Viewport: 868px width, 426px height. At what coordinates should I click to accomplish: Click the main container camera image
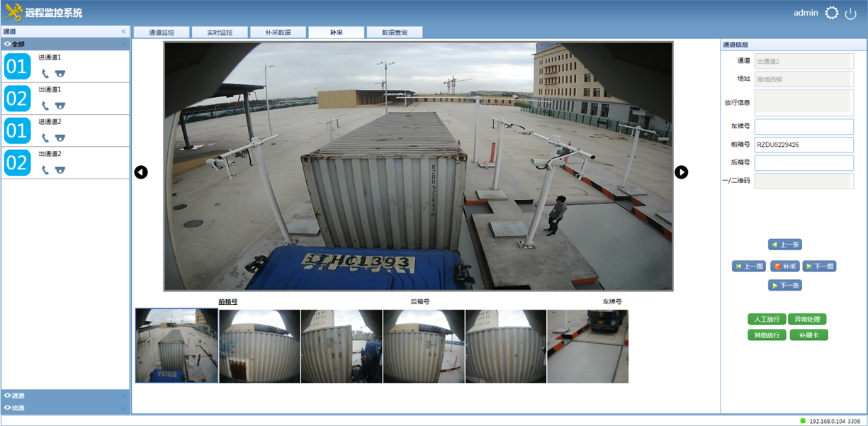coord(418,166)
